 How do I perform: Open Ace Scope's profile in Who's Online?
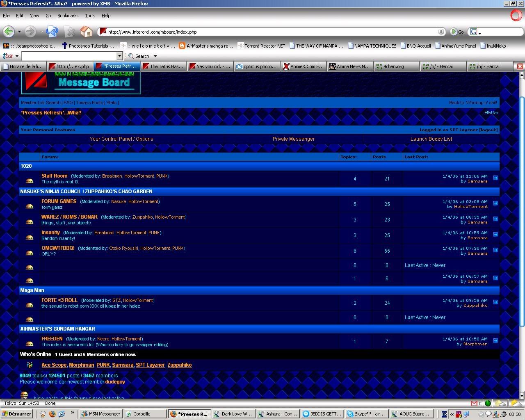coord(54,365)
